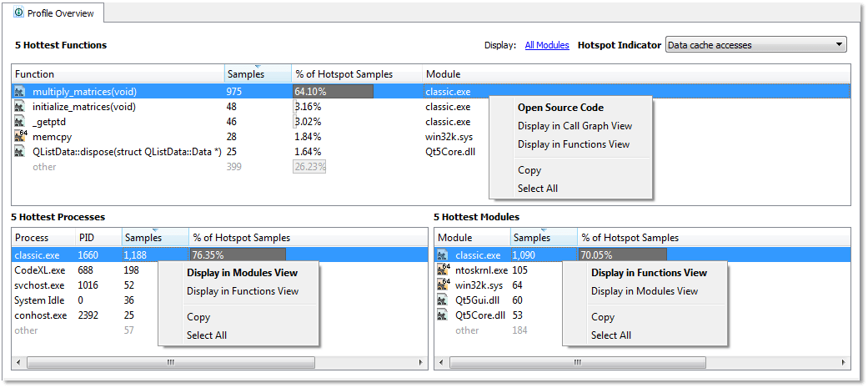Choose Display in Modules View in modules menu
Image resolution: width=868 pixels, height=388 pixels.
click(x=645, y=291)
